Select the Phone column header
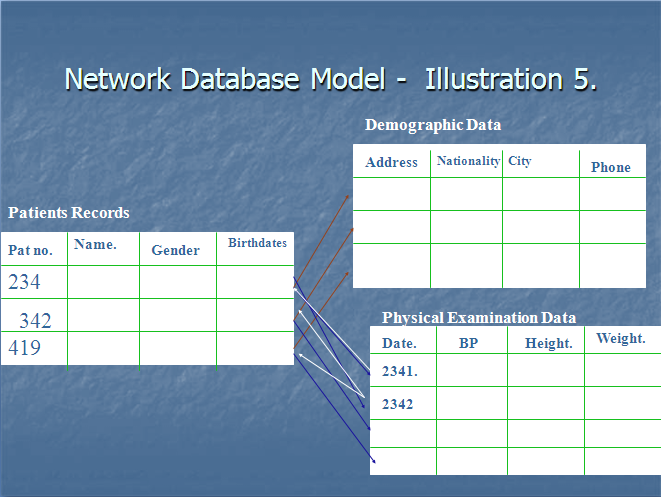661x497 pixels. pyautogui.click(x=610, y=167)
